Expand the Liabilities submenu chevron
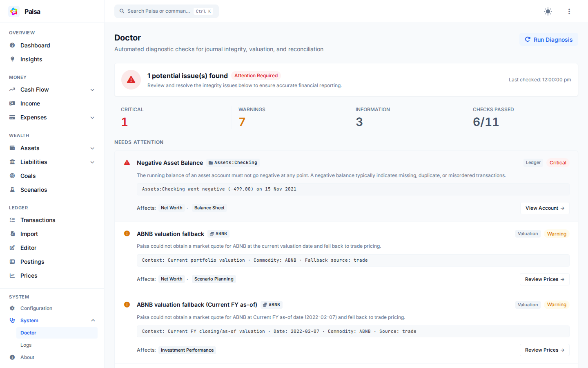The image size is (588, 368). click(x=93, y=162)
